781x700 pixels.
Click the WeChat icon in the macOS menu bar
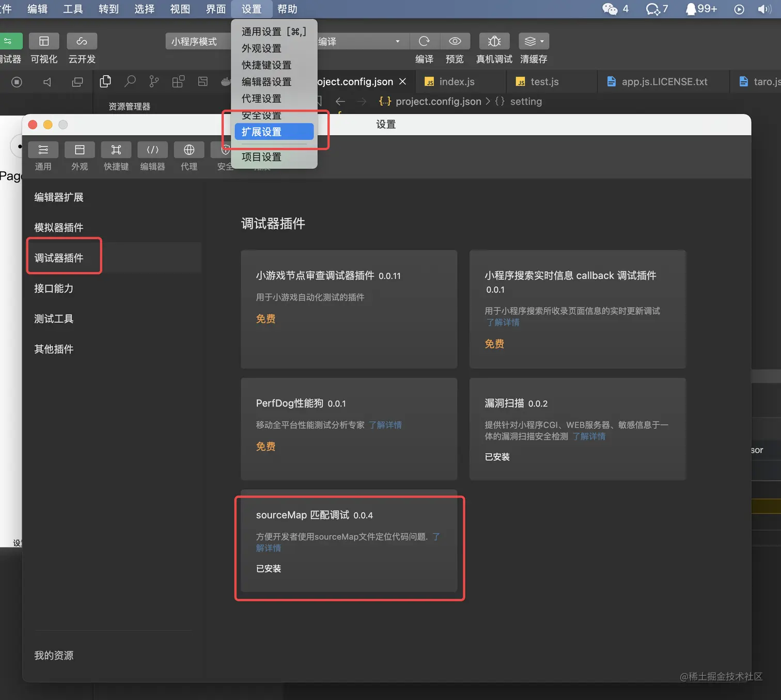(x=610, y=9)
